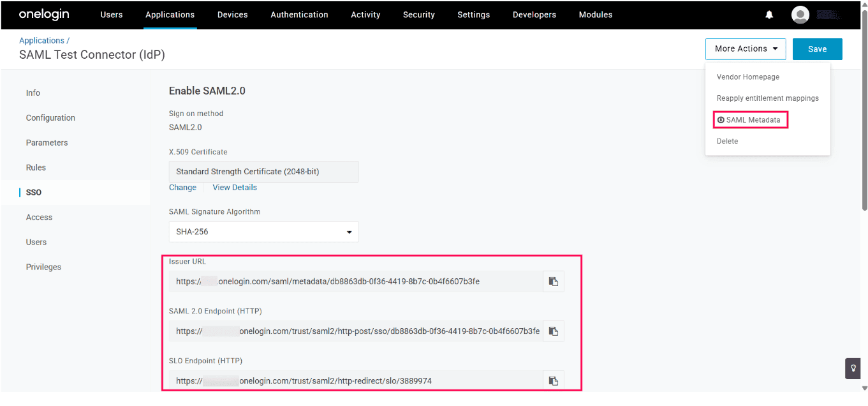Open the Users top menu

[x=112, y=15]
